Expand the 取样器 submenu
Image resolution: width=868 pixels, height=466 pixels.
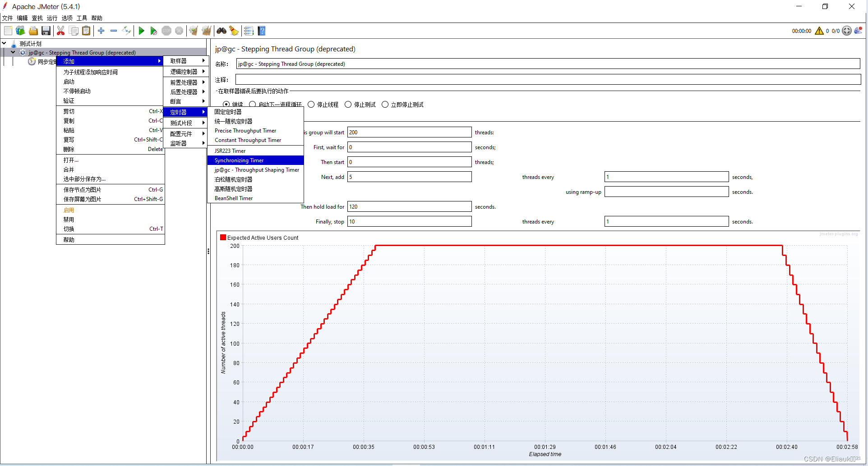tap(185, 61)
